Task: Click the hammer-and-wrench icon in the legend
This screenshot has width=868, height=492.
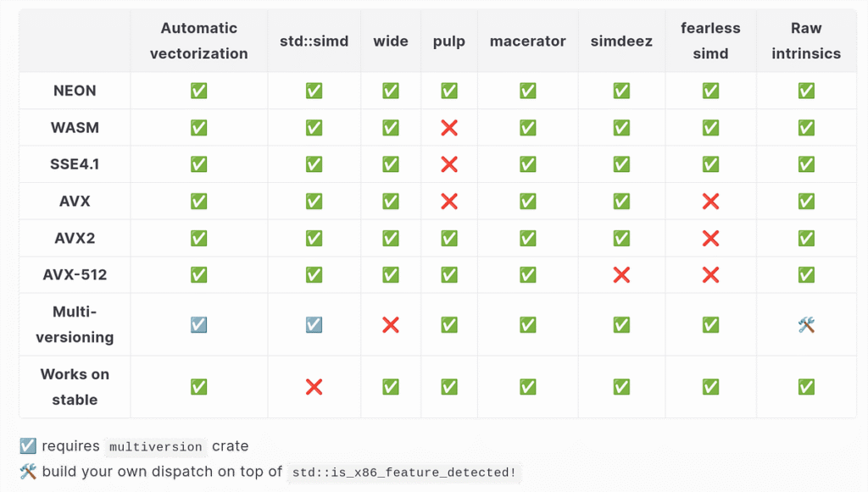Action: 28,472
